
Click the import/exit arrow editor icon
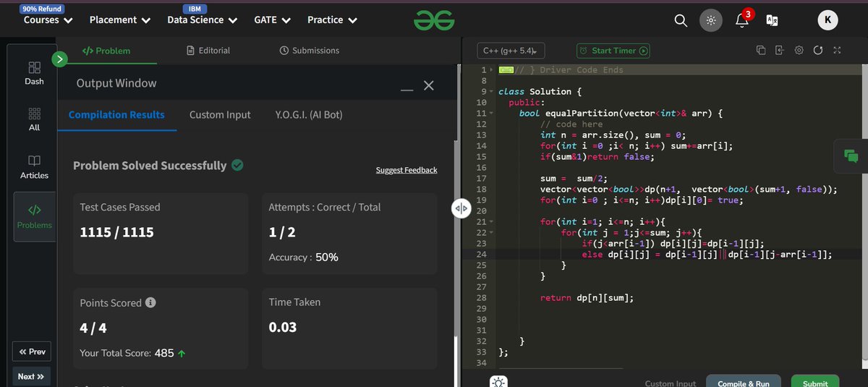[779, 51]
